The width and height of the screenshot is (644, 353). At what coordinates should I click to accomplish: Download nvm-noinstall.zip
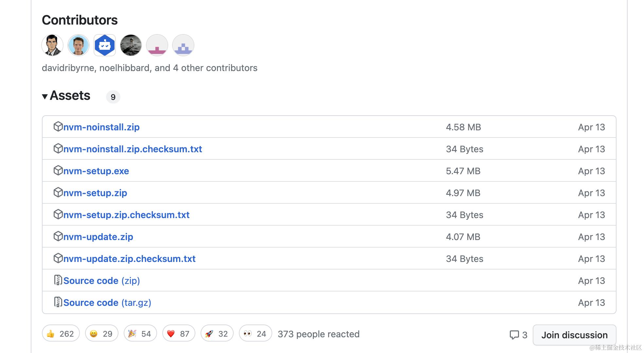click(101, 127)
